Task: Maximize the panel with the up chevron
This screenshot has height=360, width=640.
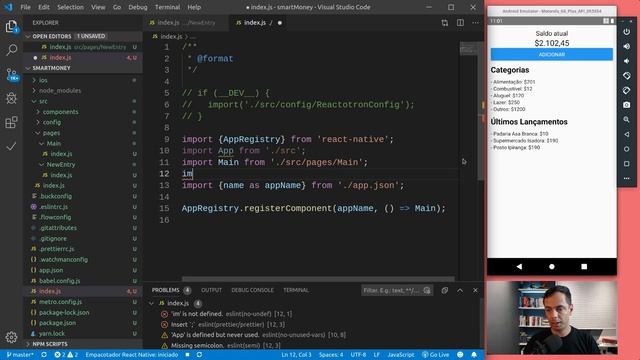Action: pyautogui.click(x=460, y=290)
